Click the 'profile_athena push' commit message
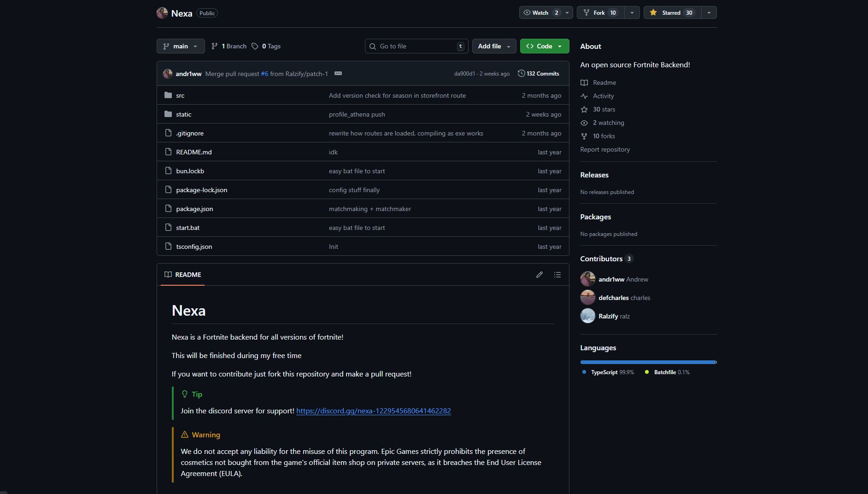This screenshot has height=494, width=868. click(357, 115)
